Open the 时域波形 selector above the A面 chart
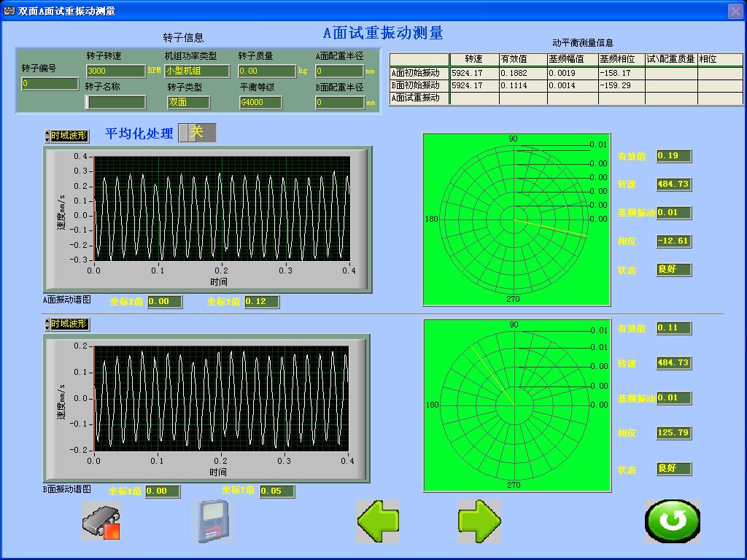 tap(68, 136)
